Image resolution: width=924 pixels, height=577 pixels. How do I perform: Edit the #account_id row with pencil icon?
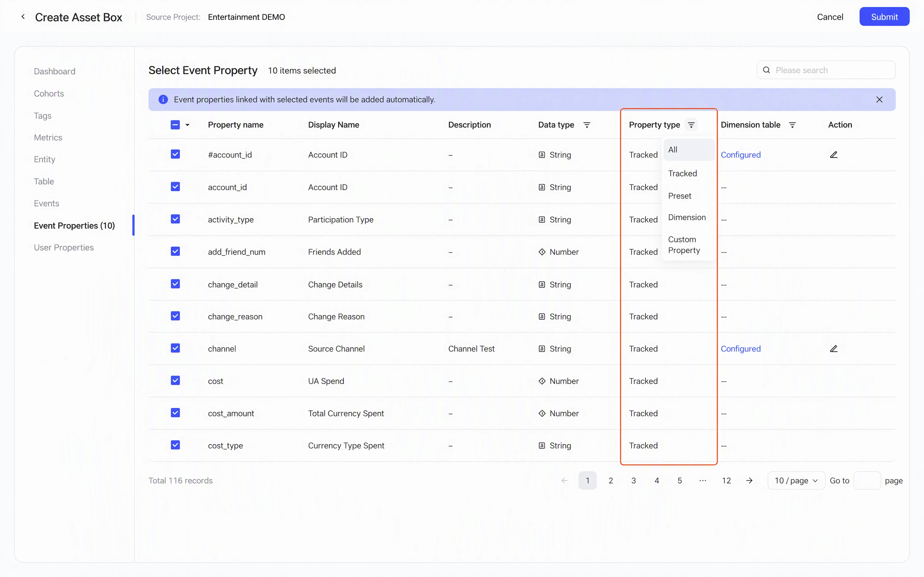pos(834,155)
